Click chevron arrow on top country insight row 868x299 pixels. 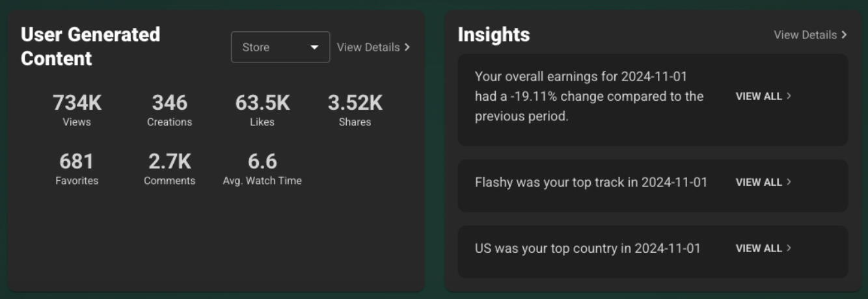(789, 248)
